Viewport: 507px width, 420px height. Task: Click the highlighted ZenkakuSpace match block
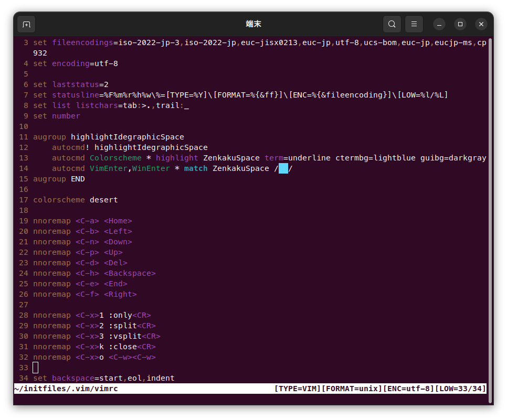283,168
